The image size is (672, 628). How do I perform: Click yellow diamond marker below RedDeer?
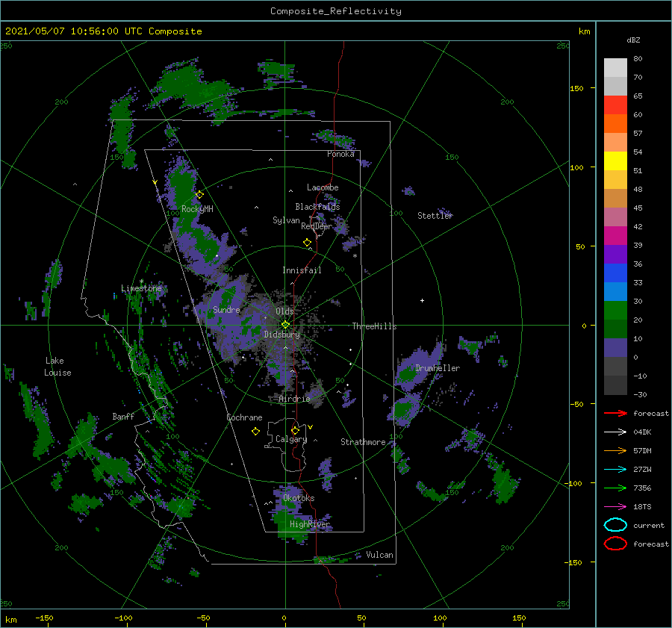tap(308, 243)
